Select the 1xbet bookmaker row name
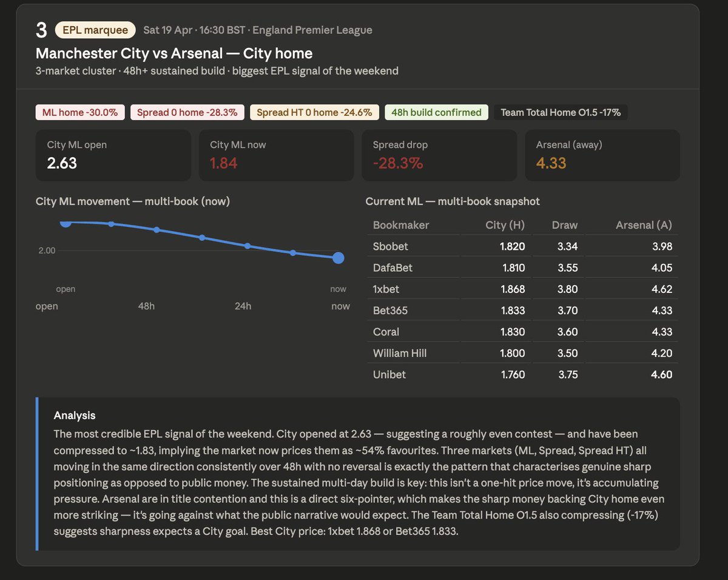Viewport: 728px width, 580px height. 386,289
